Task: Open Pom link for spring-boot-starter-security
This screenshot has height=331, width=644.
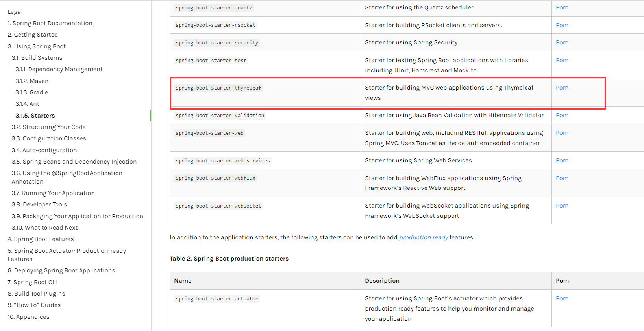Action: click(562, 42)
